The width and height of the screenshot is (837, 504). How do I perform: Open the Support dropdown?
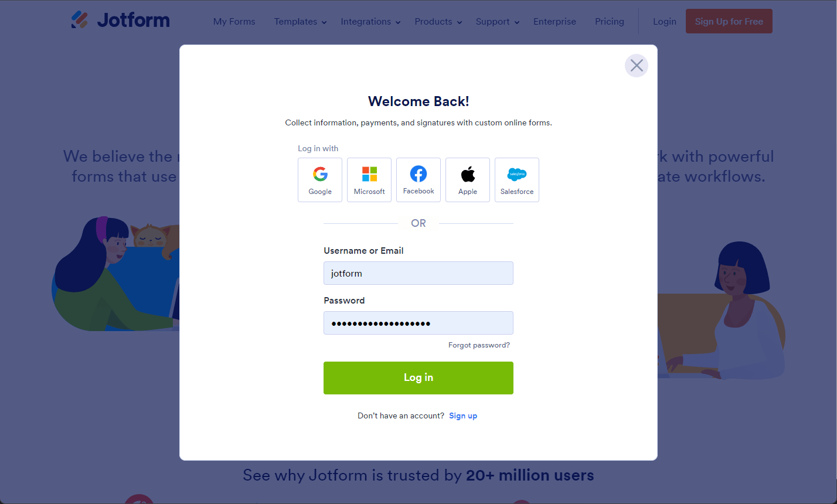click(x=498, y=22)
